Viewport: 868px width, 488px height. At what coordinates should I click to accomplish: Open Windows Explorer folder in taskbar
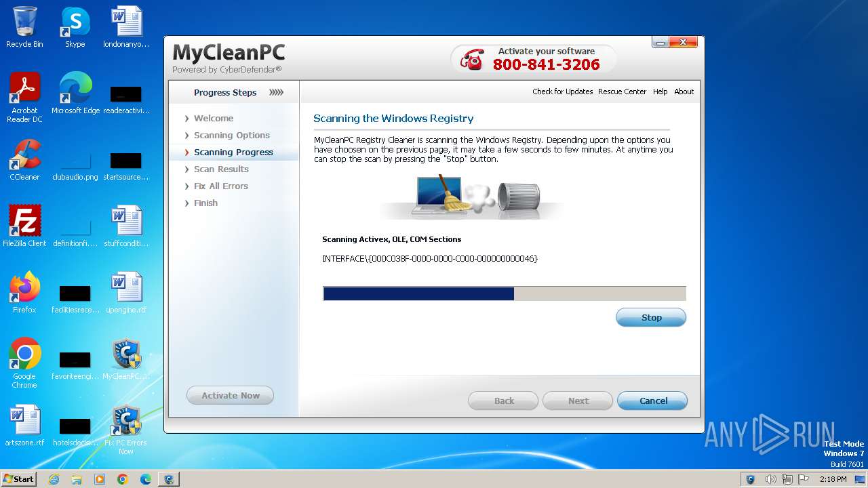tap(77, 479)
